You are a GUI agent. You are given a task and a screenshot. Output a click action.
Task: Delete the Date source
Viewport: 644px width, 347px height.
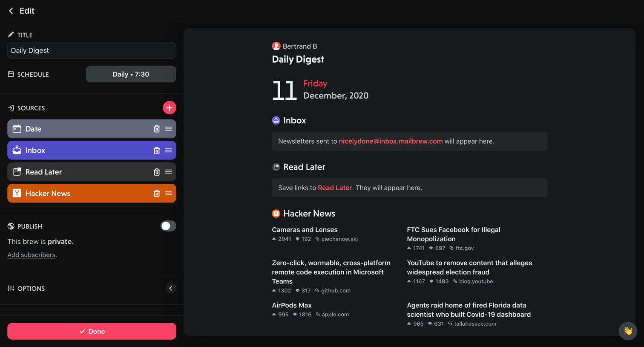tap(157, 129)
